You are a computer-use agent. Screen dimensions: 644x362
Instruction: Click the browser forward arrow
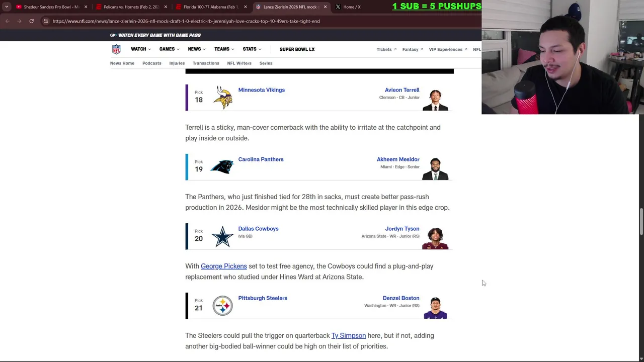[x=19, y=21]
